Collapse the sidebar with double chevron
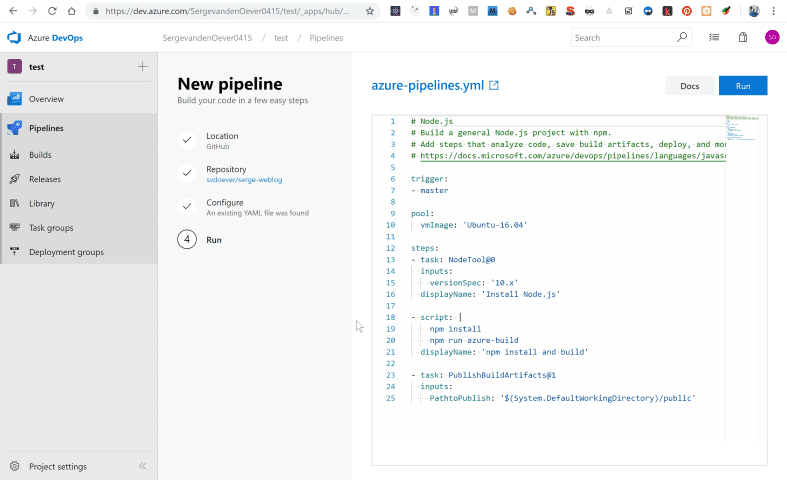The width and height of the screenshot is (787, 480). [142, 466]
